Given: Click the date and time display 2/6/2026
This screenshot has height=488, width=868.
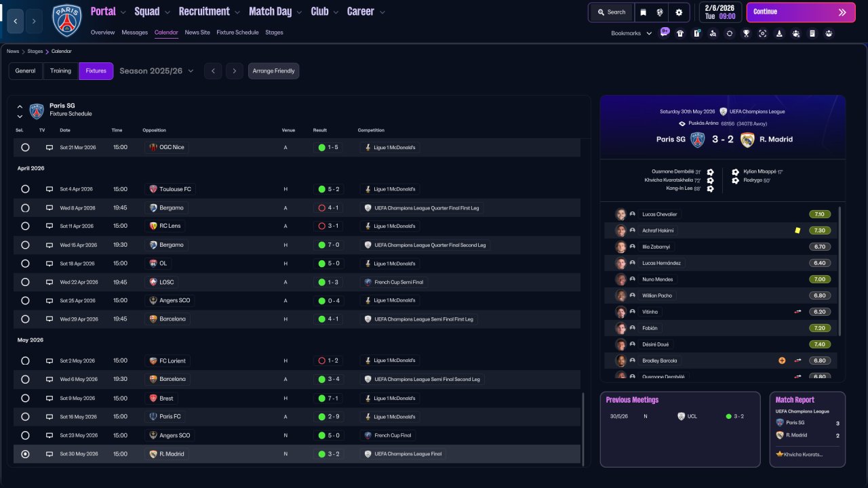Looking at the screenshot, I should (x=720, y=12).
